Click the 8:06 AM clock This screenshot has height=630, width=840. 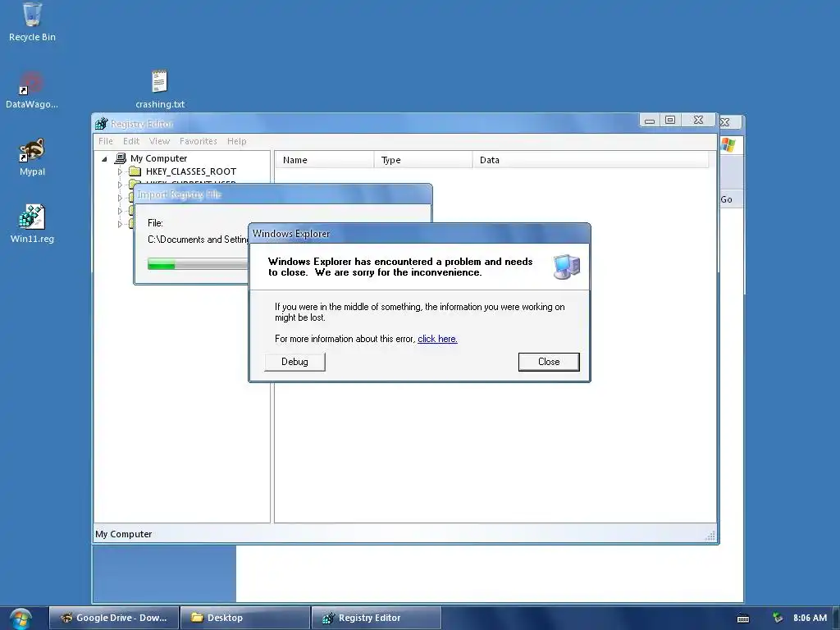[x=810, y=618]
